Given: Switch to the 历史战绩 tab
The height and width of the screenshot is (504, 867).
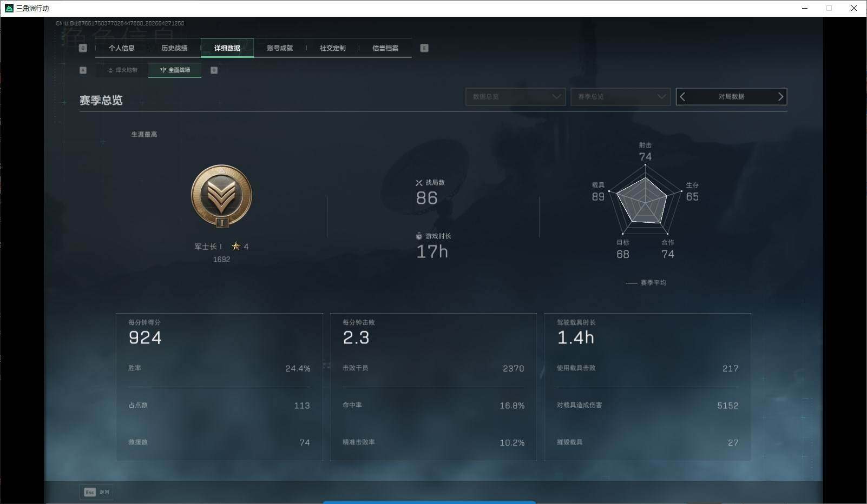Looking at the screenshot, I should [x=174, y=48].
